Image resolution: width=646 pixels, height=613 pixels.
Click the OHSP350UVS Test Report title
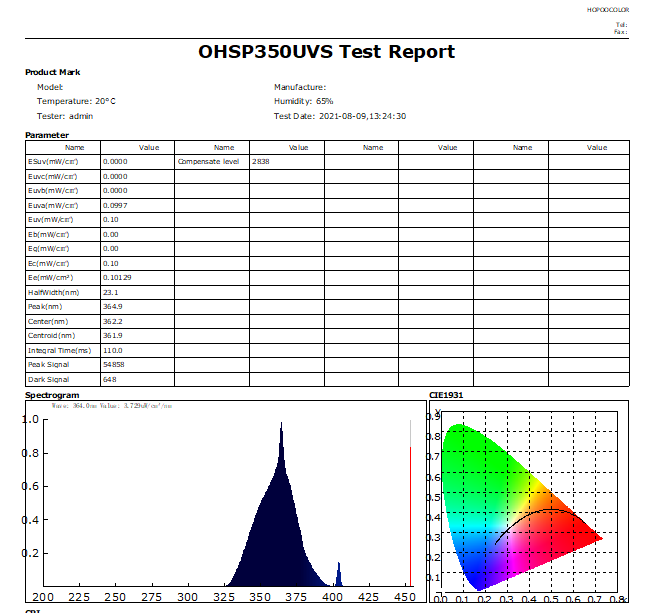[x=326, y=52]
